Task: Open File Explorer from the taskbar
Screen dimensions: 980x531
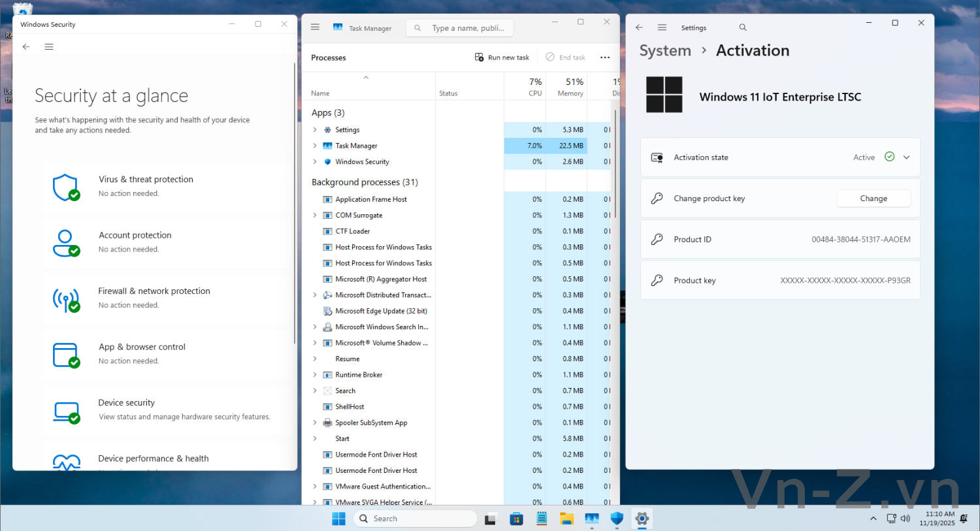Action: pos(566,519)
